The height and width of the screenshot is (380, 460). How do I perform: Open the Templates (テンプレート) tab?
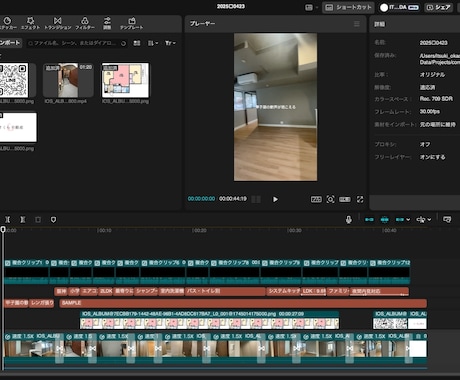pos(132,23)
